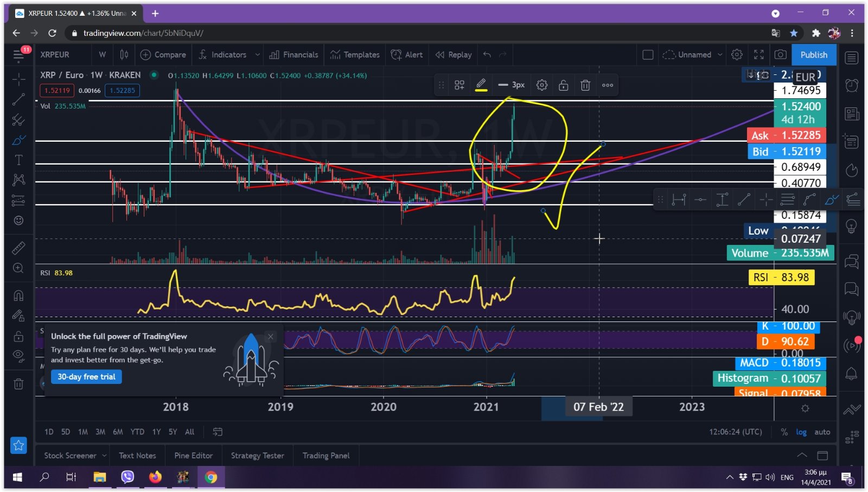Open Chrome from the Windows taskbar
The width and height of the screenshot is (868, 492).
[211, 477]
